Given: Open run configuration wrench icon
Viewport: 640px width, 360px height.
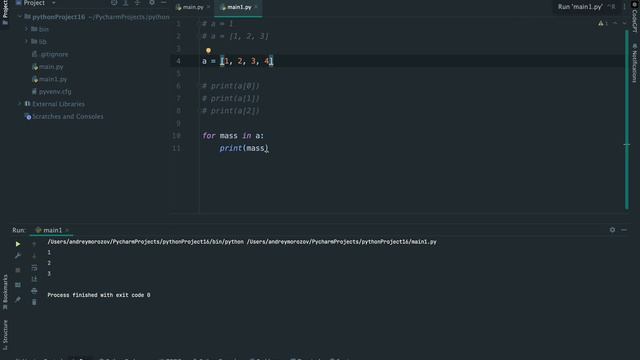Looking at the screenshot, I should (18, 256).
